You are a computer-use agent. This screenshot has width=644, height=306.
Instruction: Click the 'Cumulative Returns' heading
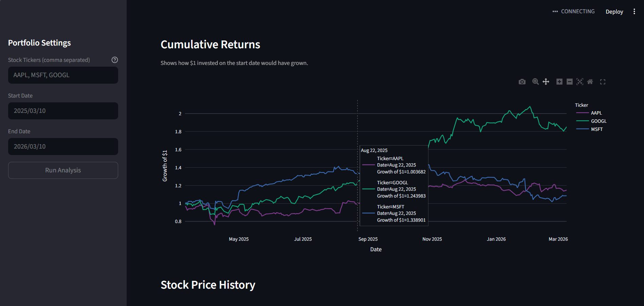[210, 45]
